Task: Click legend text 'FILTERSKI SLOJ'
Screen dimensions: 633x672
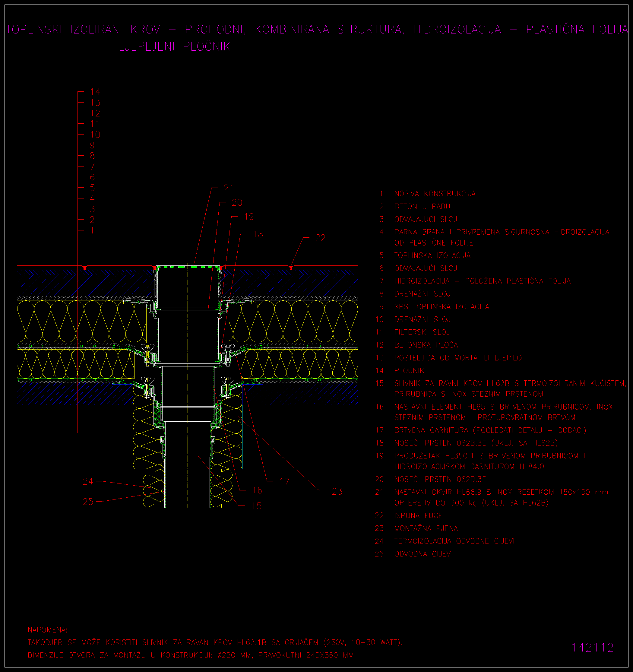Action: (422, 332)
